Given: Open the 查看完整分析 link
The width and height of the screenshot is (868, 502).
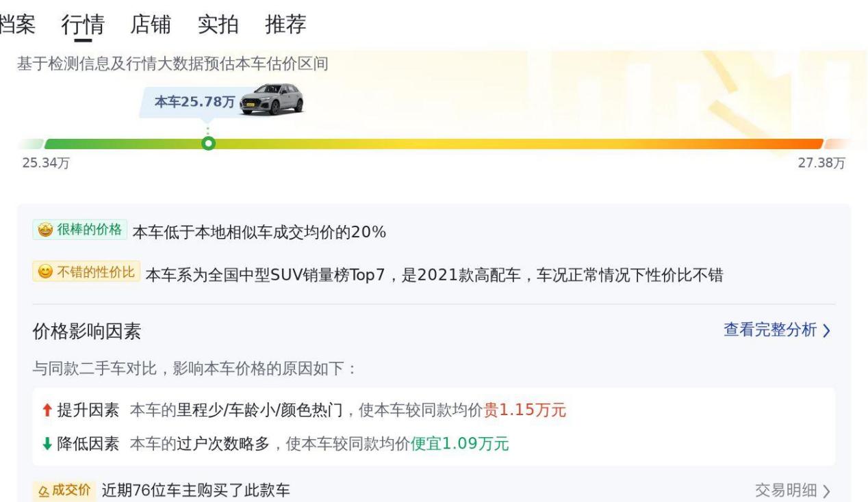Looking at the screenshot, I should click(x=770, y=330).
